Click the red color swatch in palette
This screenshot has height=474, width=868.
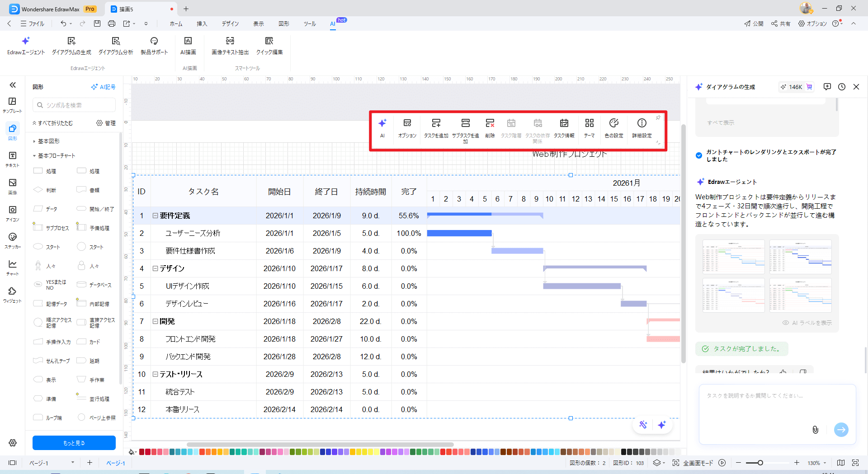(142, 452)
